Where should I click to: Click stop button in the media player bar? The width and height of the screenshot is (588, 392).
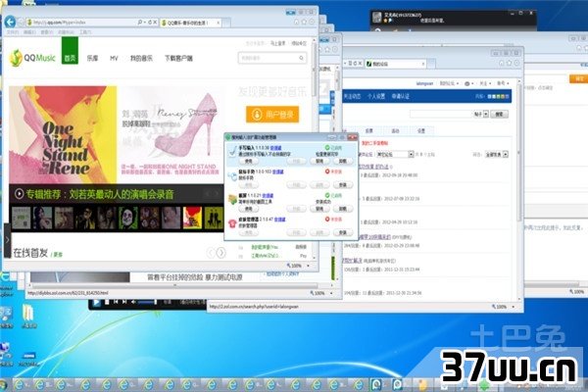click(107, 302)
